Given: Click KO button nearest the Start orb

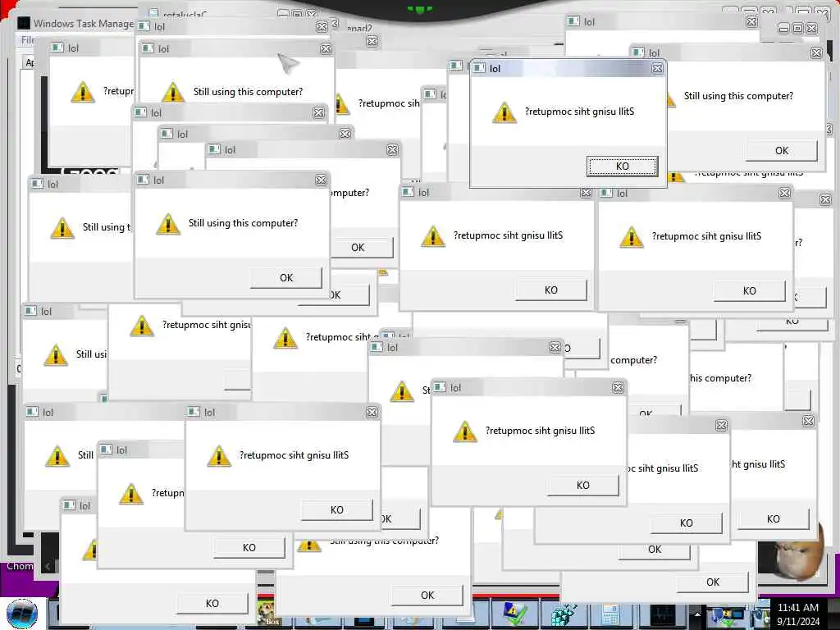Looking at the screenshot, I should 212,603.
